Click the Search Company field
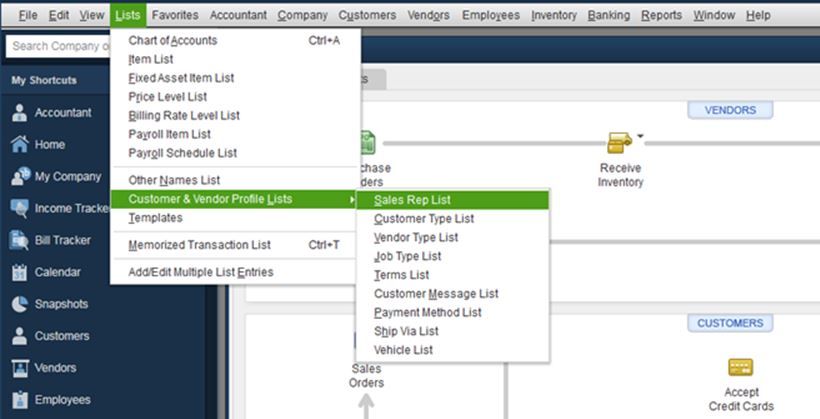 [x=59, y=46]
